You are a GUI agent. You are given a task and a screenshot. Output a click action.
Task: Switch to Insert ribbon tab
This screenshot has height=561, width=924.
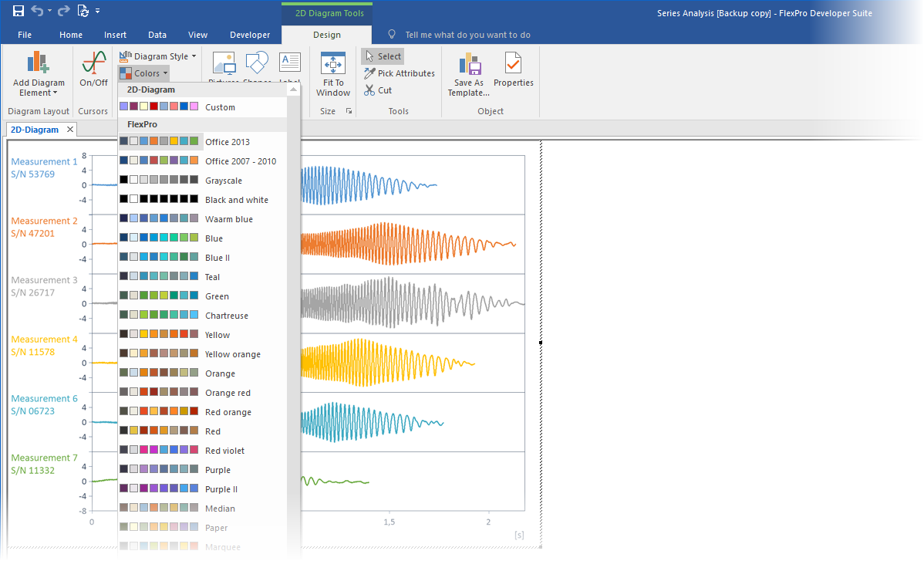coord(116,35)
